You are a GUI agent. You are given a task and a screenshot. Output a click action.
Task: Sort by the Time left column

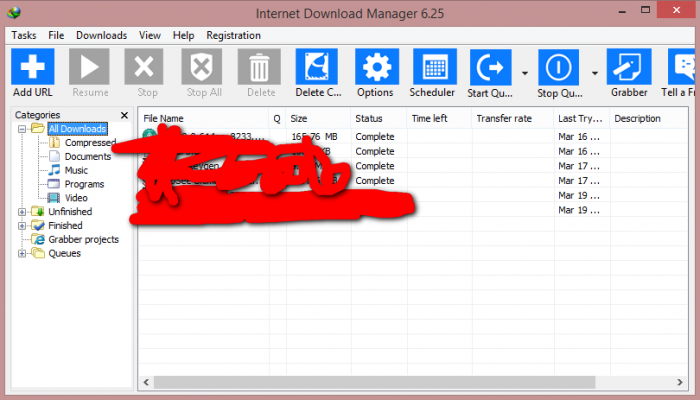click(439, 119)
